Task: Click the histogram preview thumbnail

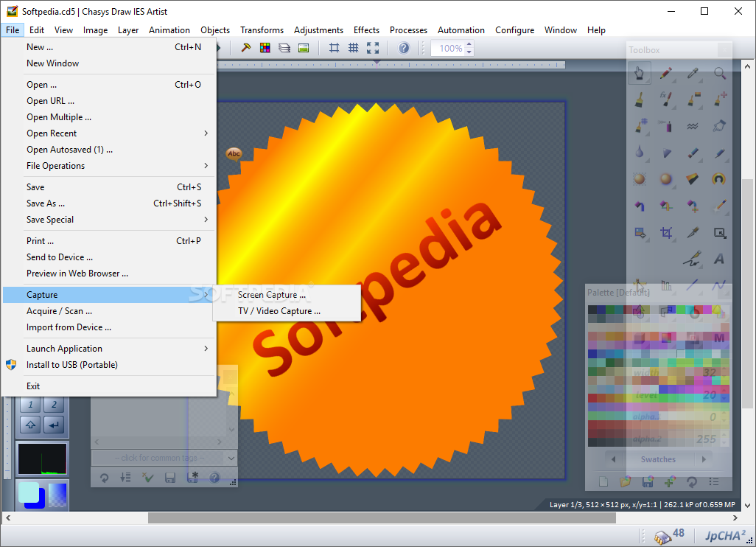Action: pos(42,459)
